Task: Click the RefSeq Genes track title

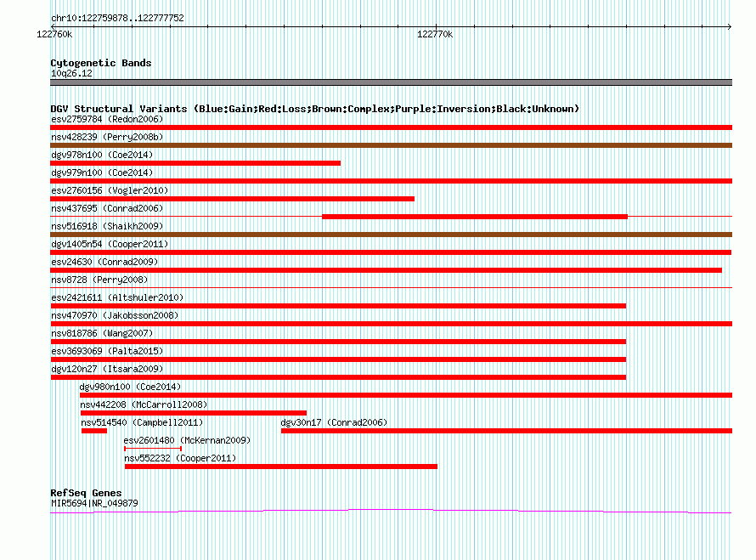Action: click(x=86, y=493)
